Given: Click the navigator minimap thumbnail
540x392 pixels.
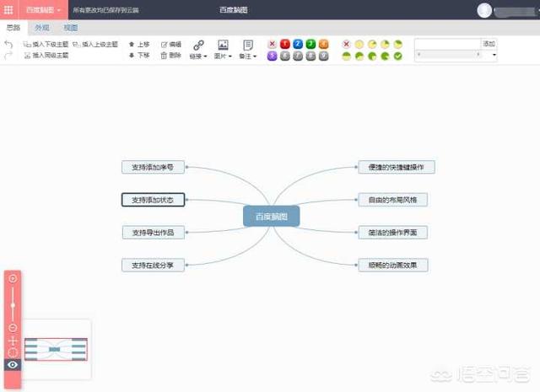Looking at the screenshot, I should (56, 349).
